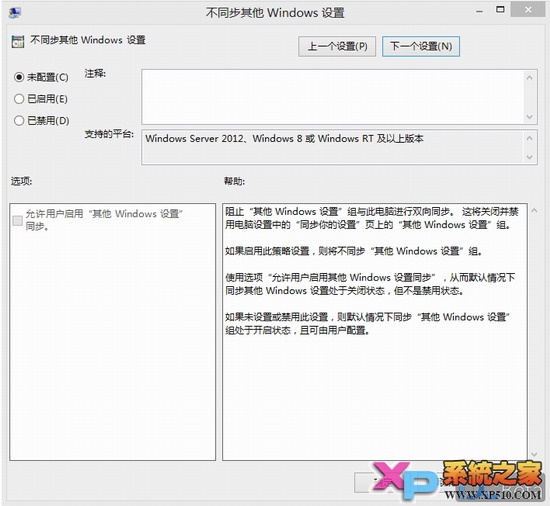Click the policy setting icon beside the heading
Screen dimensions: 550x506
click(x=18, y=41)
